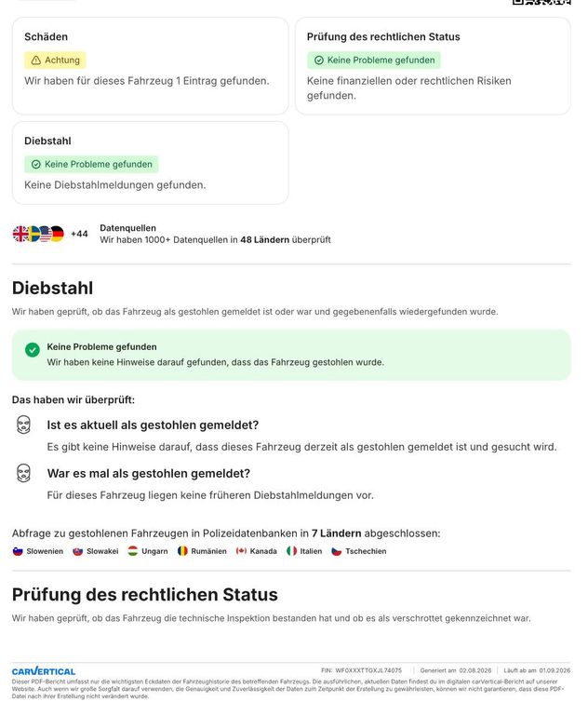This screenshot has width=588, height=715.
Task: Click the Tschechien flag icon
Action: (337, 551)
